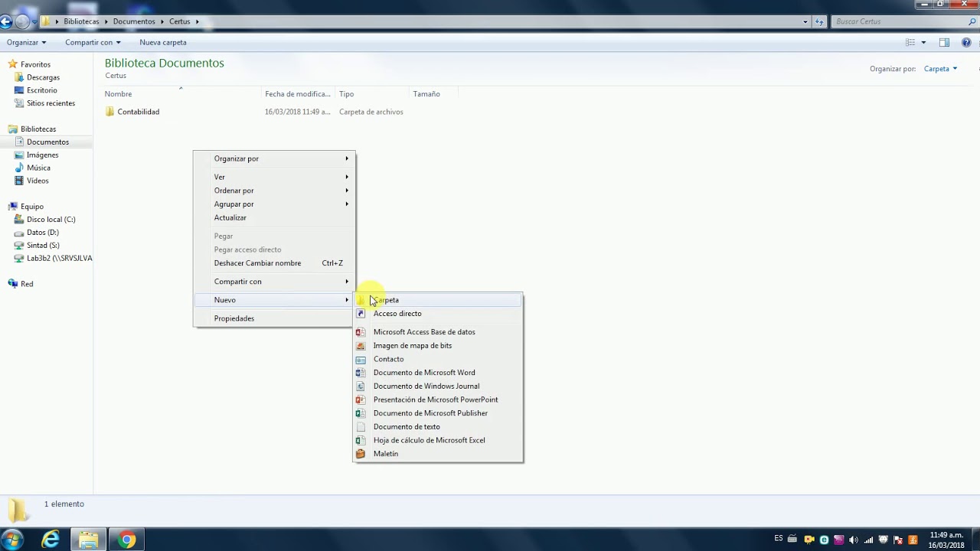The image size is (980, 551).
Task: Open the Help question mark icon
Action: click(x=966, y=42)
